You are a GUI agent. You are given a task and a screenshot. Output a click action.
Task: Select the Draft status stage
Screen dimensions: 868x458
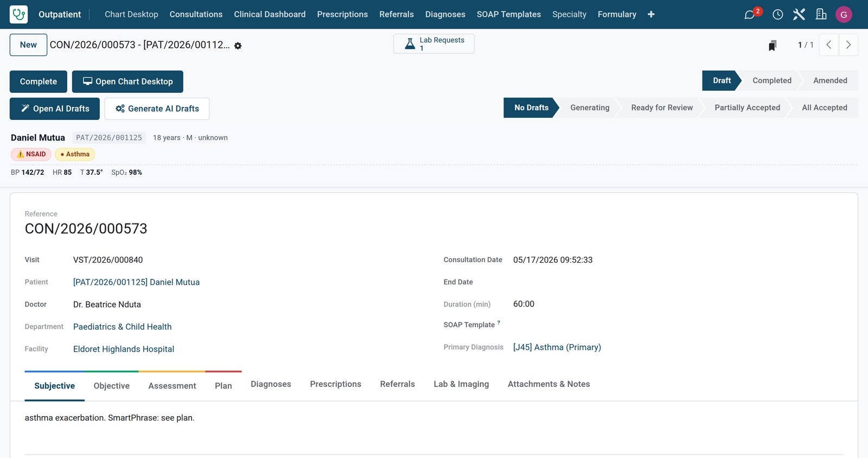722,80
